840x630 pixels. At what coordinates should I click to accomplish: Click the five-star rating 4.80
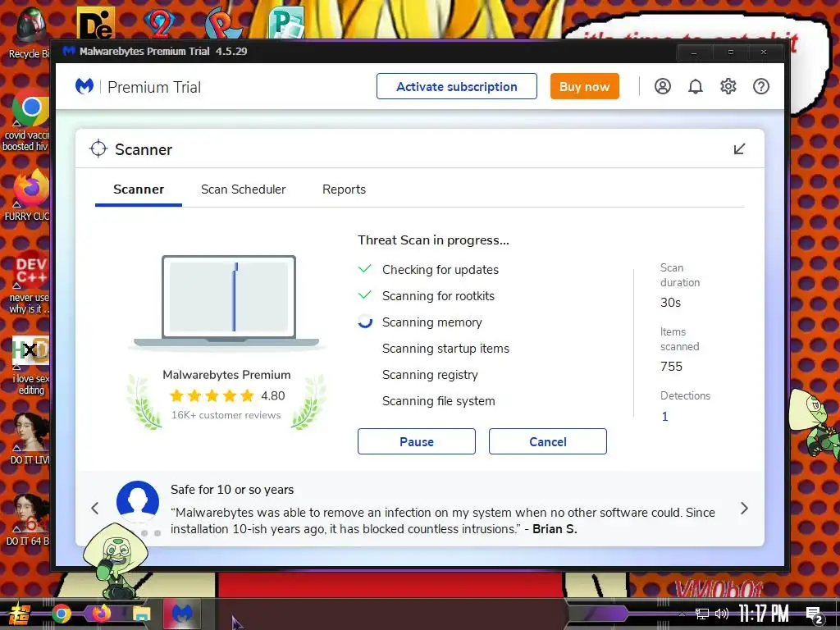pos(227,396)
